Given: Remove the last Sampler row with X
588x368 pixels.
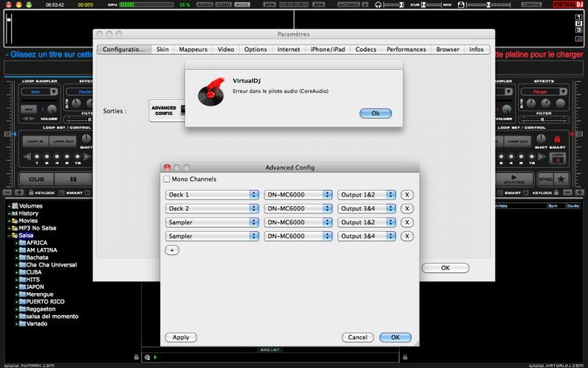Looking at the screenshot, I should click(407, 236).
